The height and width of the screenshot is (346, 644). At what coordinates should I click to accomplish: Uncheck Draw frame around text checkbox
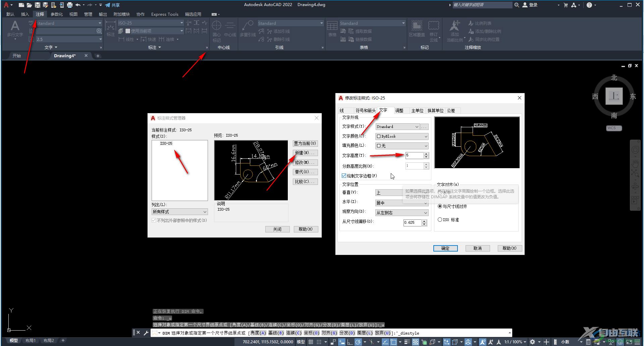click(x=344, y=176)
